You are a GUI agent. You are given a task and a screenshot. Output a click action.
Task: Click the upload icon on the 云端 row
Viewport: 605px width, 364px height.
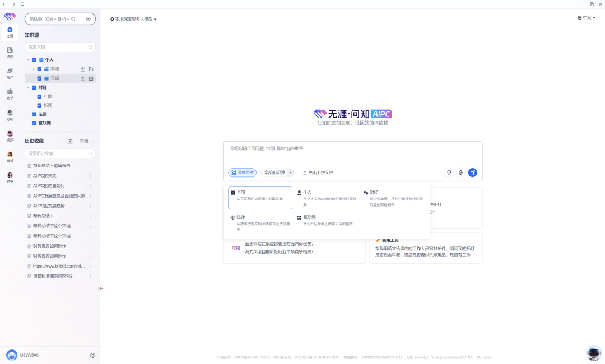coord(82,78)
